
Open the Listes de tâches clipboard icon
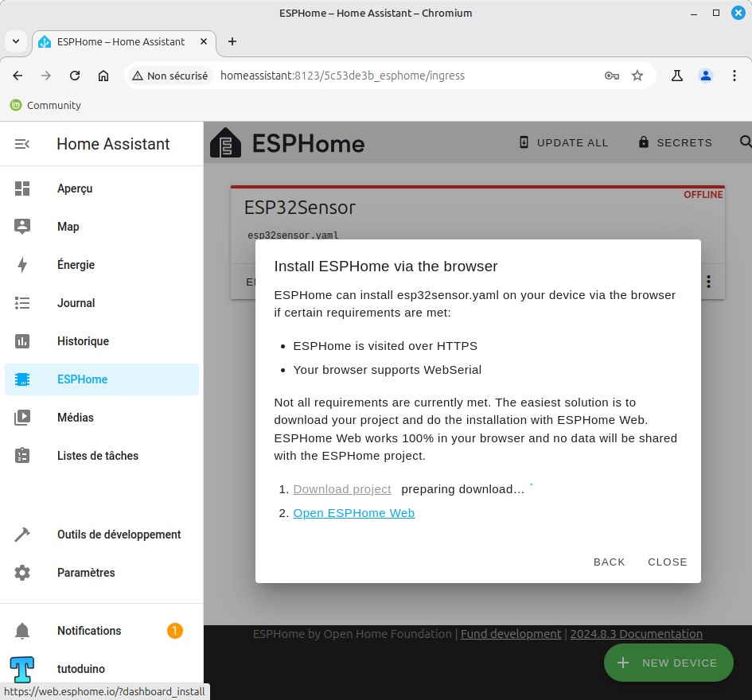(22, 456)
